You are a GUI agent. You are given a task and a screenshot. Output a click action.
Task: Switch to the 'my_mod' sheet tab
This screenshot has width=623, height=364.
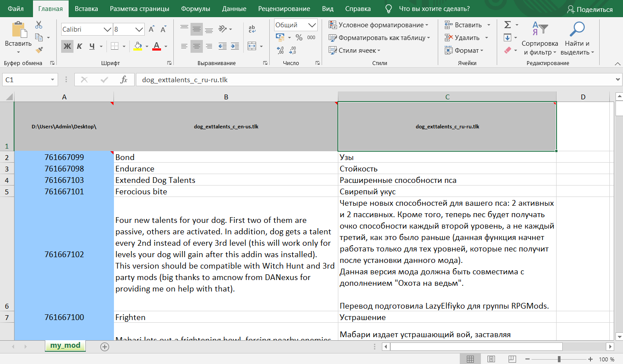(65, 346)
